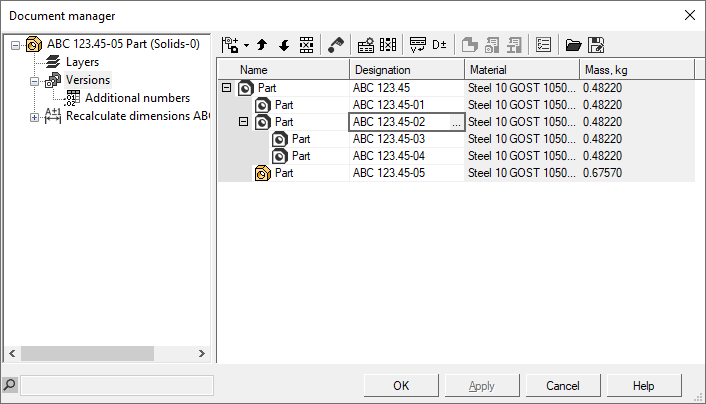This screenshot has width=706, height=404.
Task: Expand the Recalculate dimensions tree node
Action: tap(35, 116)
